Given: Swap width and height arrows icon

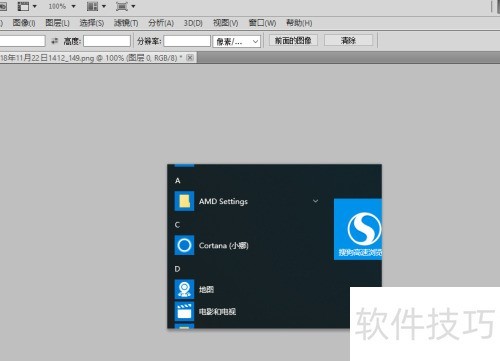Looking at the screenshot, I should click(54, 41).
